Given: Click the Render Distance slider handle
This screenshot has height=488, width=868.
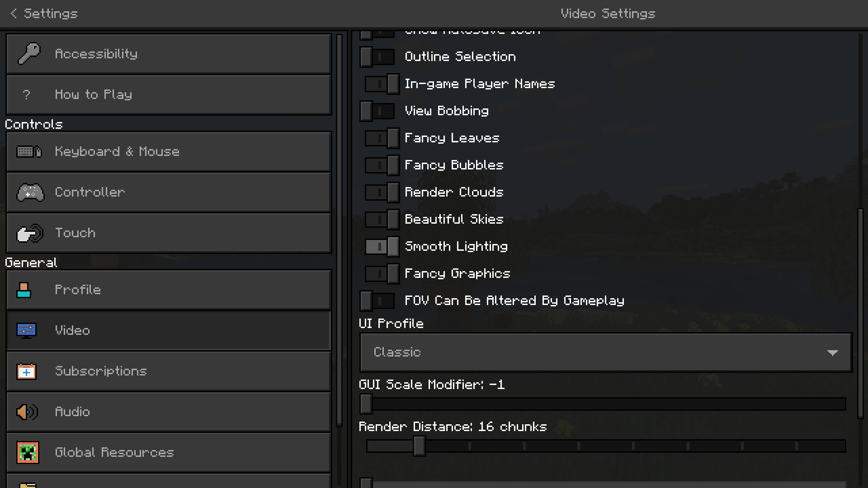Looking at the screenshot, I should 419,446.
